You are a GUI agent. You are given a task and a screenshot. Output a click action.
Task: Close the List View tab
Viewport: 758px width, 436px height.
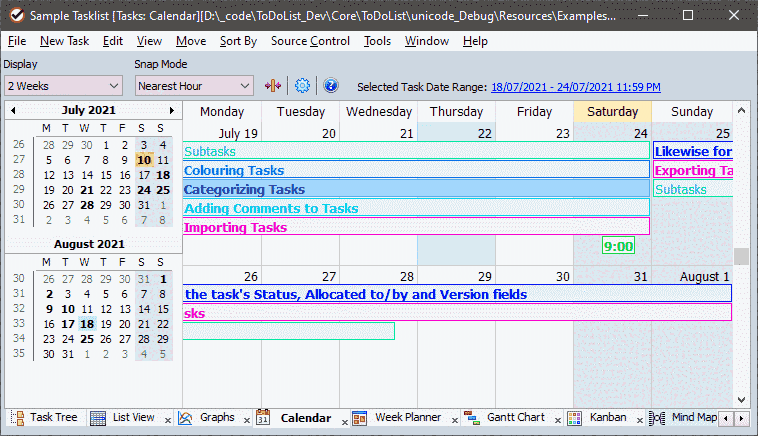(168, 421)
